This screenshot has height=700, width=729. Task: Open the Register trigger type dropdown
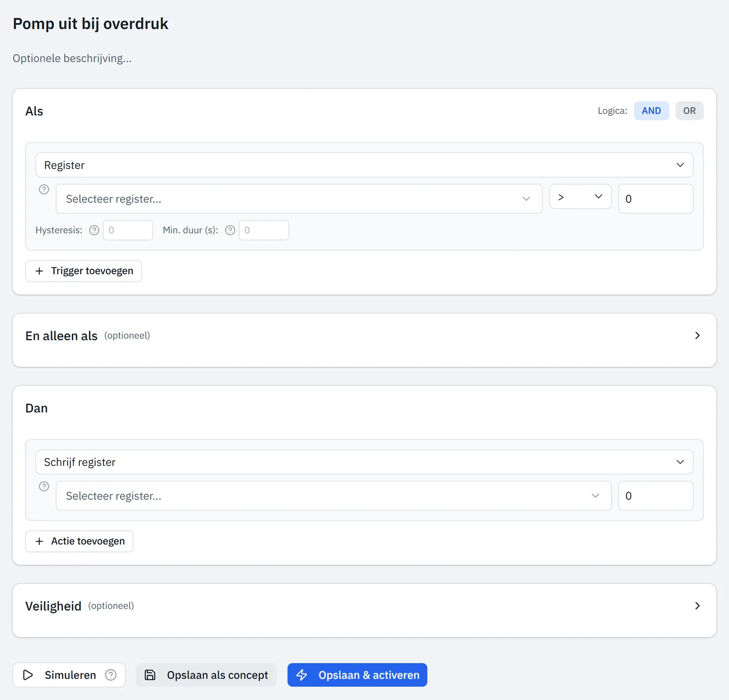364,165
